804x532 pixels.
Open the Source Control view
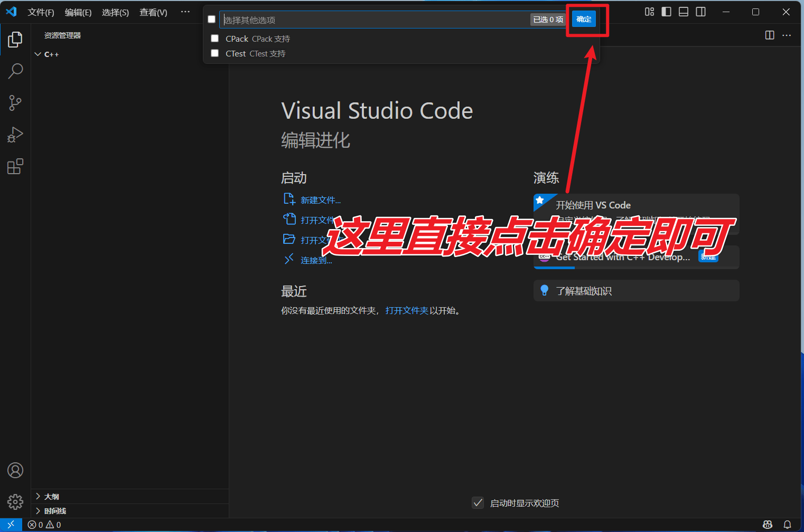point(15,103)
